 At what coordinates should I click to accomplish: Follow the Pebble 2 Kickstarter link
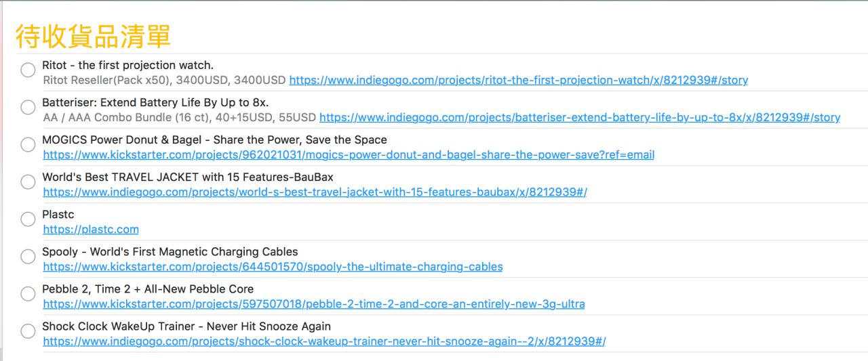point(313,304)
